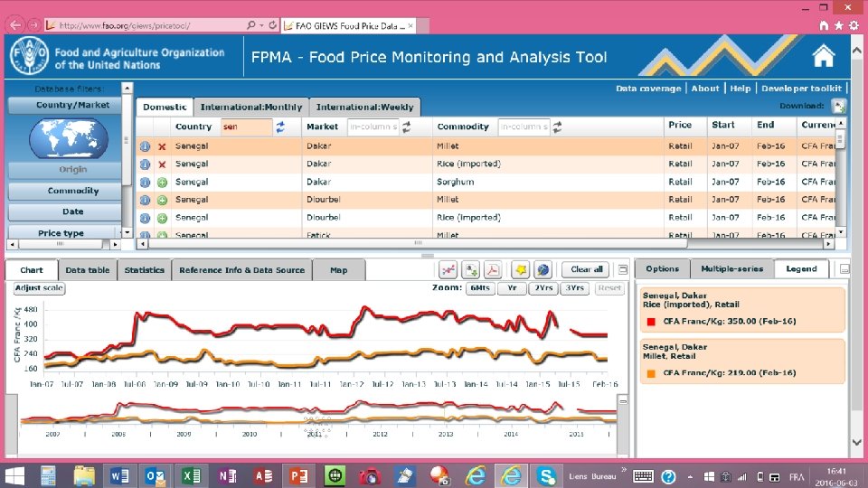Open Windows Start menu

click(x=14, y=475)
